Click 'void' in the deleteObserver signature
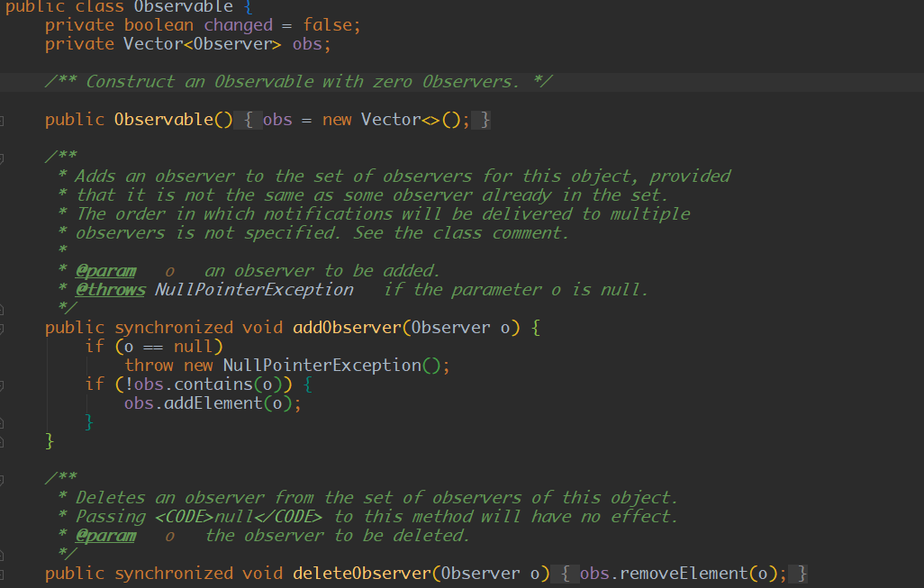Screen dimensions: 924x588 [x=262, y=574]
